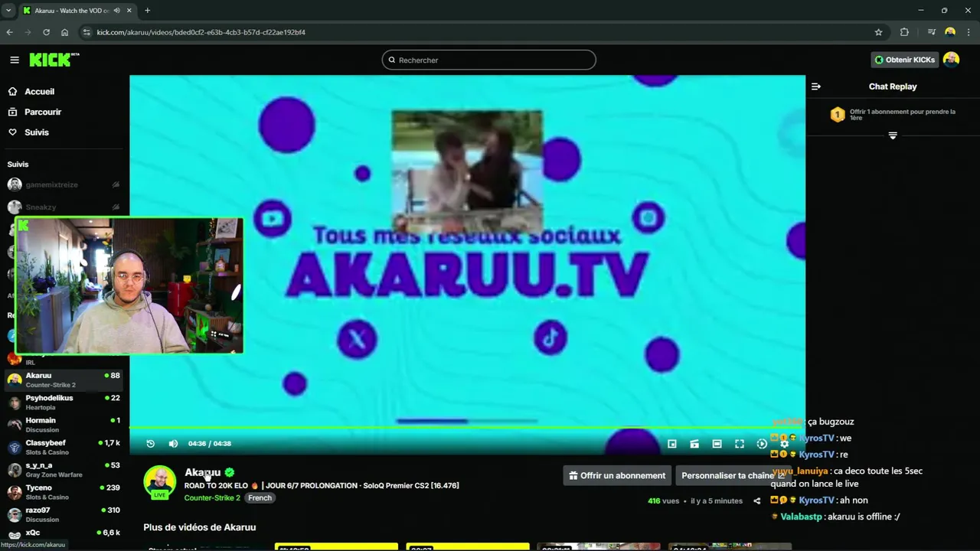
Task: Share the video via share icon
Action: (757, 501)
